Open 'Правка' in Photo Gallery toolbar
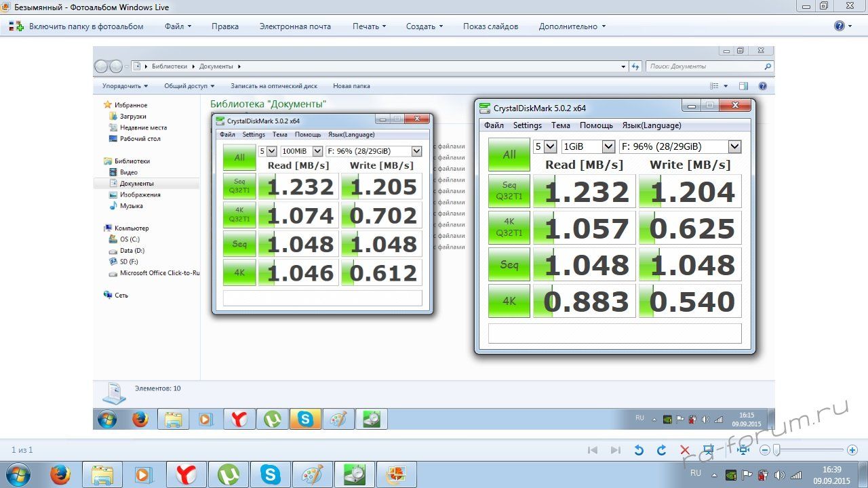 coord(225,26)
